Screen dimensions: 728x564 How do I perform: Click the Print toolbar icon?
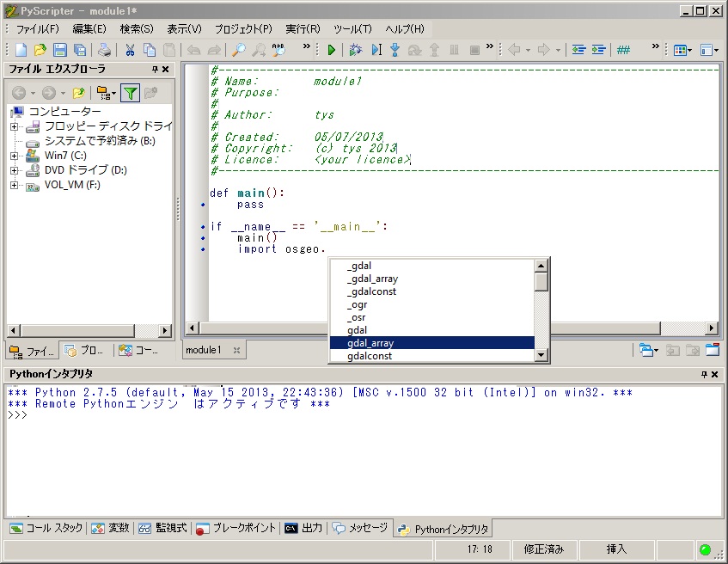(104, 50)
